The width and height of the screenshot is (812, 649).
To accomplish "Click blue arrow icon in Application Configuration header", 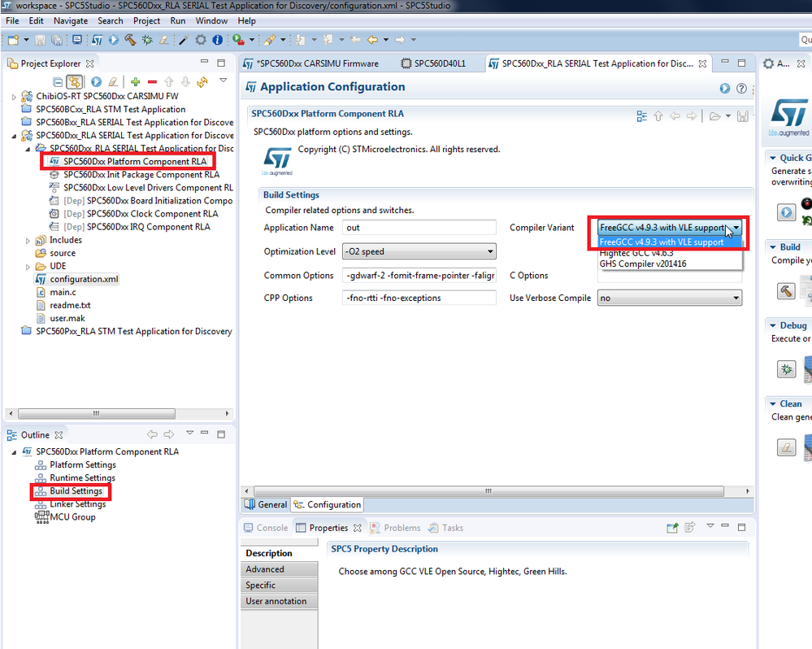I will click(x=725, y=89).
